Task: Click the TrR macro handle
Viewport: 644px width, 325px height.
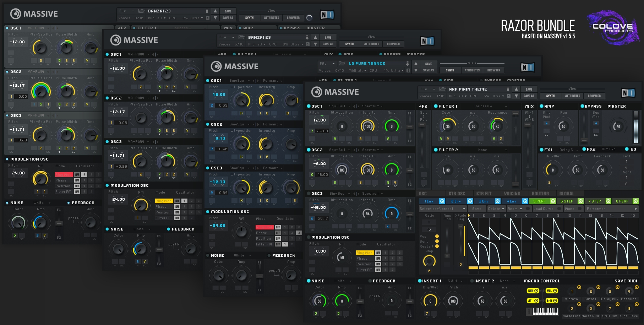Action: 552,300
